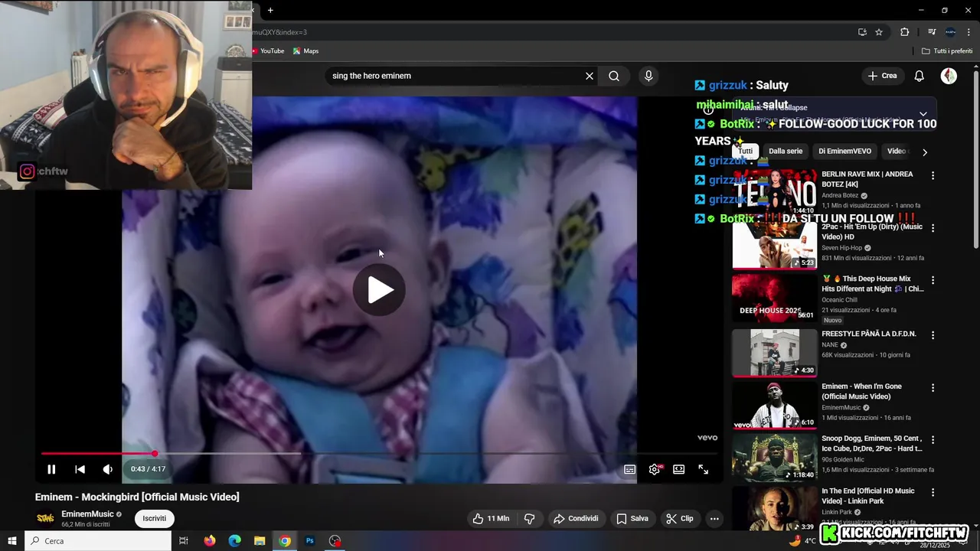
Task: Toggle subtitles in the video player
Action: [x=630, y=469]
